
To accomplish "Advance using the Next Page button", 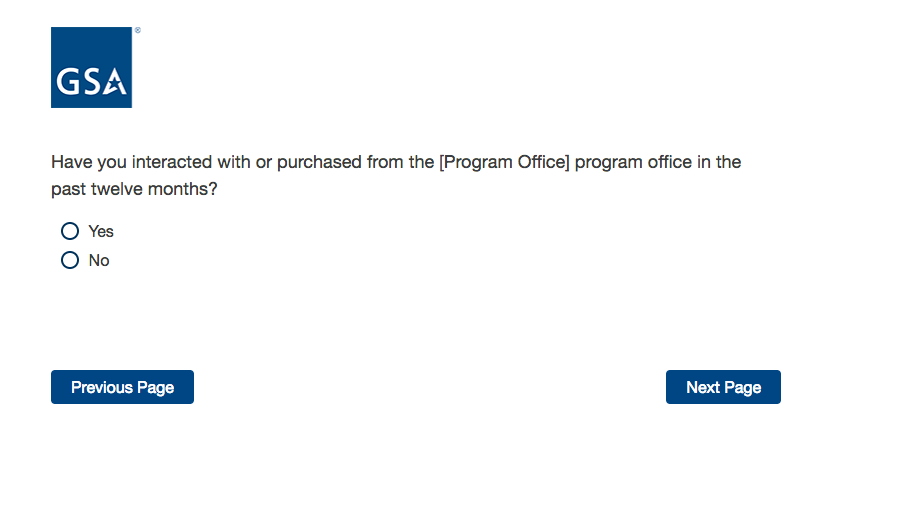I will pyautogui.click(x=723, y=387).
